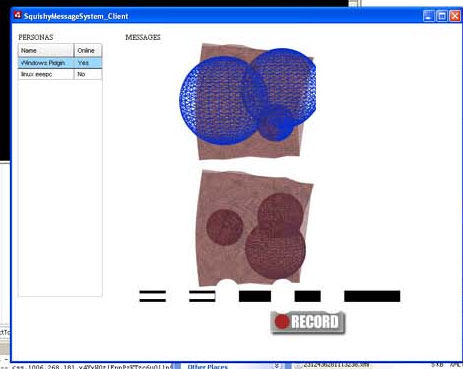Screen dimensions: 463x369
Task: Click the first double-line icon below messages
Action: (152, 296)
